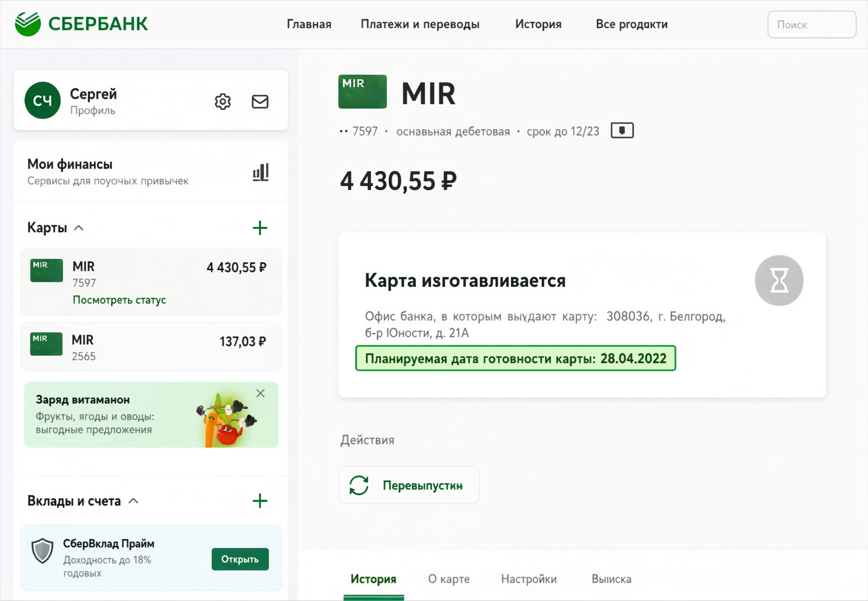Add a new card with plus icon
The image size is (868, 601).
tap(260, 228)
